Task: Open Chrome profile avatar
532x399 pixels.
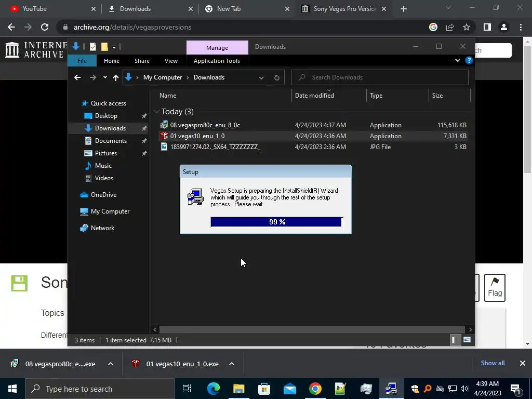Action: 504,27
